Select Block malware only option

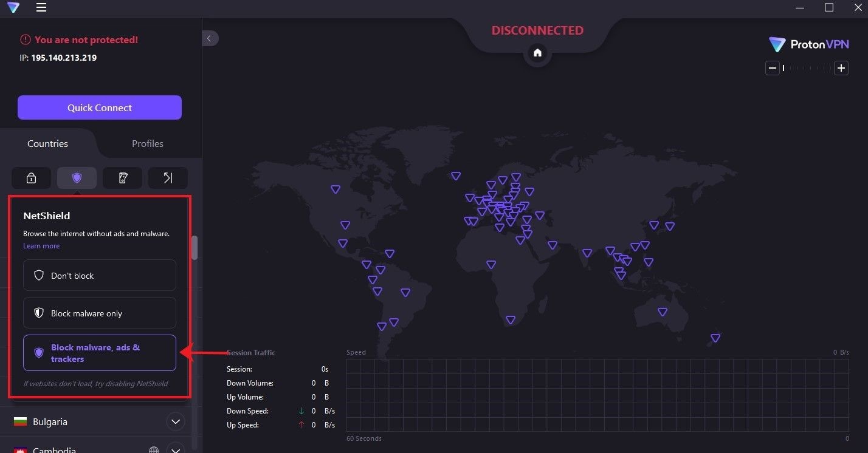pos(100,313)
